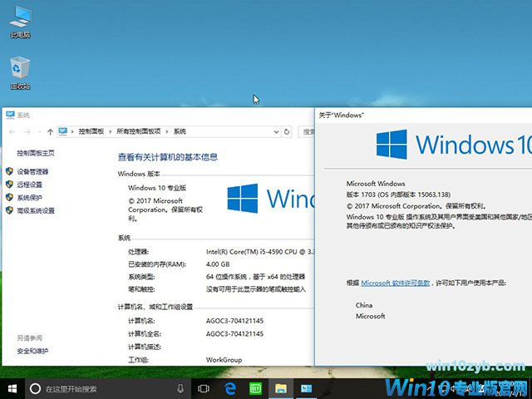Screen dimensions: 532x399
Task: Click the Cortana search box on the taskbar
Action: tap(100, 388)
